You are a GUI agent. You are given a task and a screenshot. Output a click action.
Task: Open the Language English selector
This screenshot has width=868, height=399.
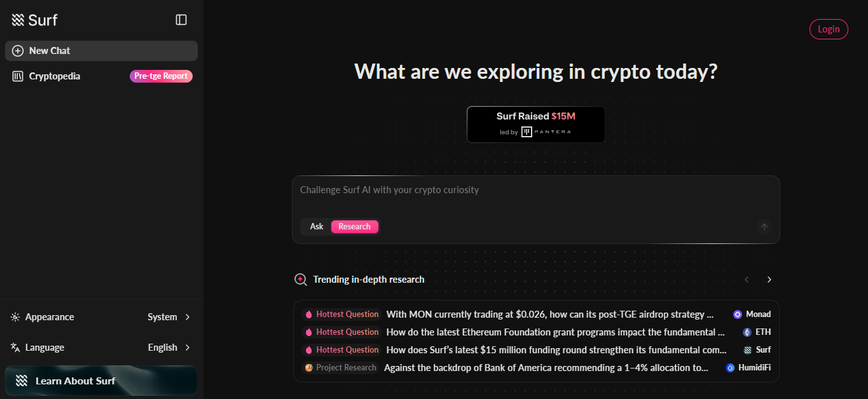coord(169,348)
